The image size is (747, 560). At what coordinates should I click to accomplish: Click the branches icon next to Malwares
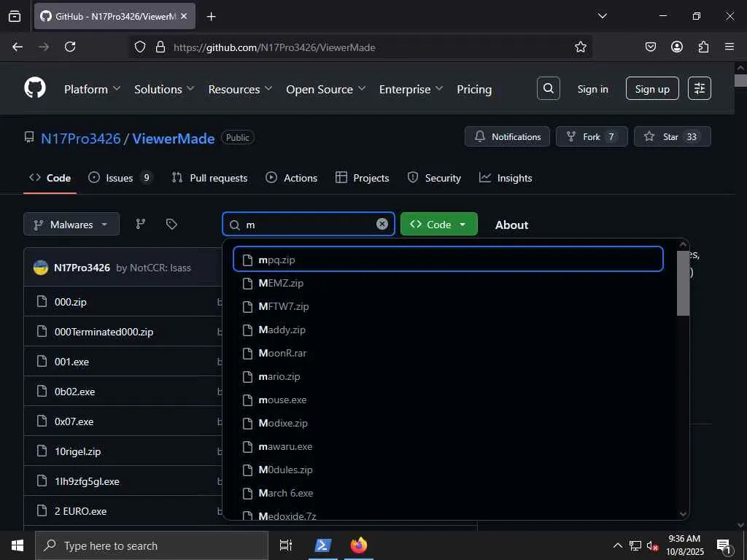click(141, 224)
